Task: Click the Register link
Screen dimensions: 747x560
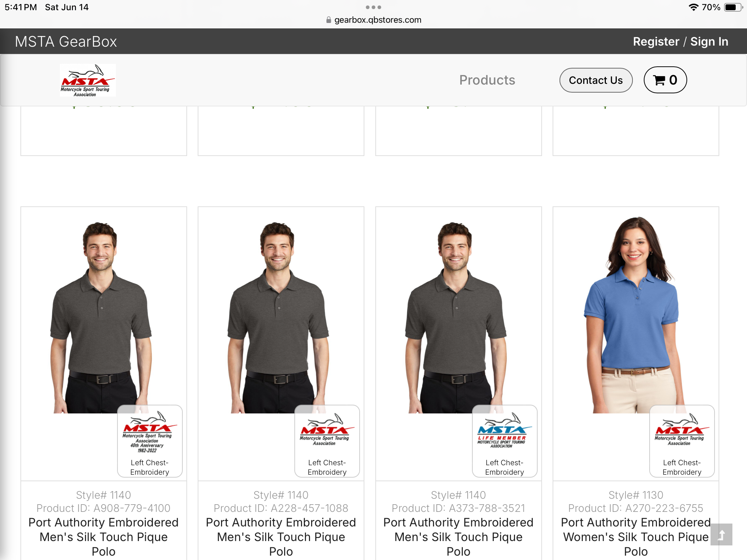Action: pyautogui.click(x=656, y=42)
